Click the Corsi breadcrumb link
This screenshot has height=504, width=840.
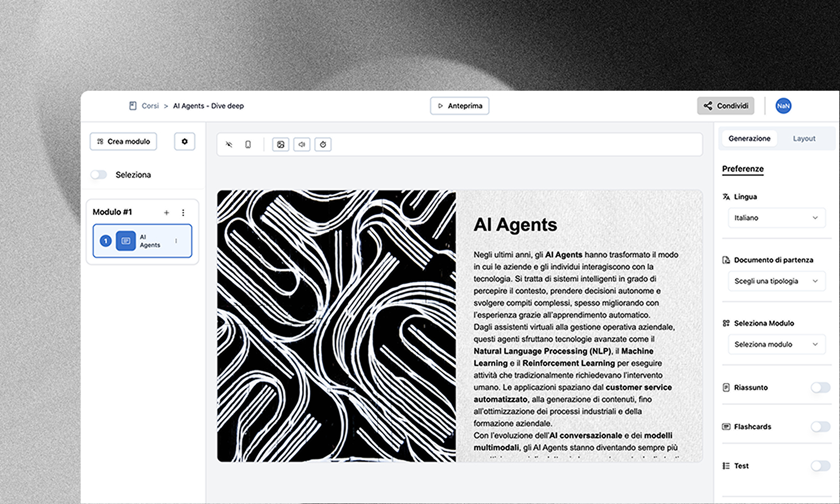[x=150, y=106]
